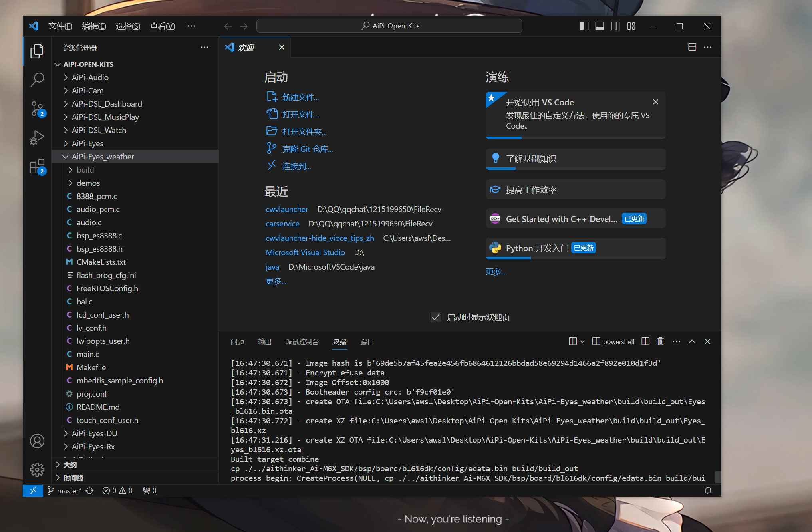Open the 查看(V) menu
812x532 pixels.
coord(162,26)
